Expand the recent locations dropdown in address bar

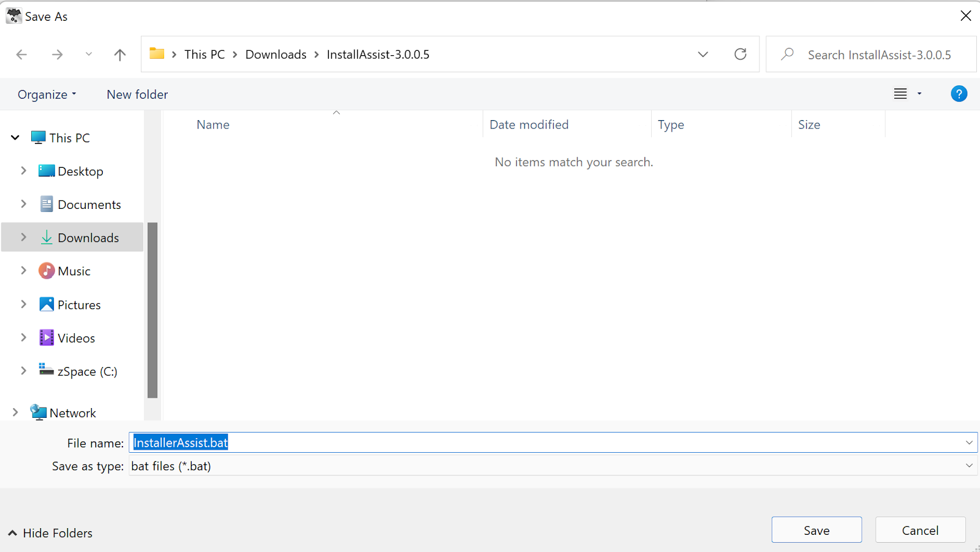(x=703, y=54)
